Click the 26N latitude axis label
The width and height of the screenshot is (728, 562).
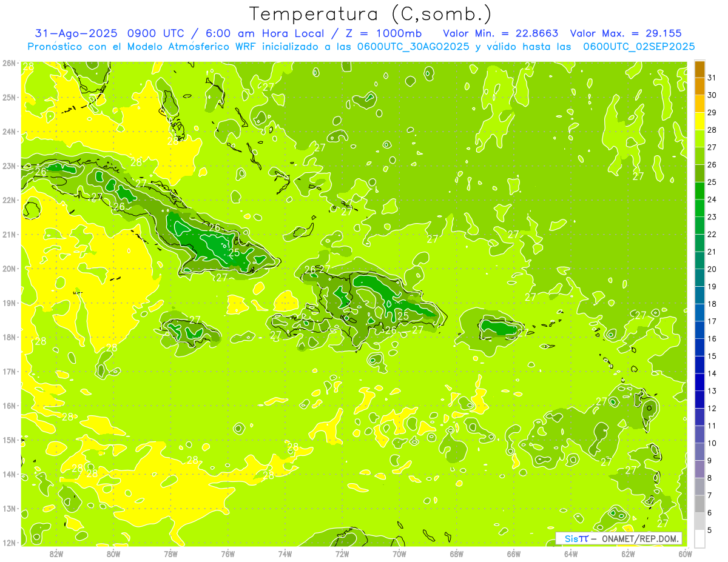(x=9, y=63)
